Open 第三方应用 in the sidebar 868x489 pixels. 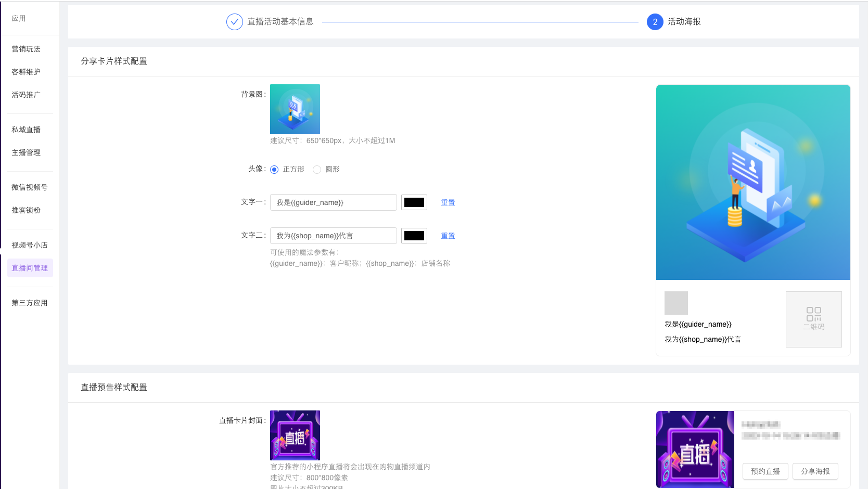pyautogui.click(x=30, y=303)
